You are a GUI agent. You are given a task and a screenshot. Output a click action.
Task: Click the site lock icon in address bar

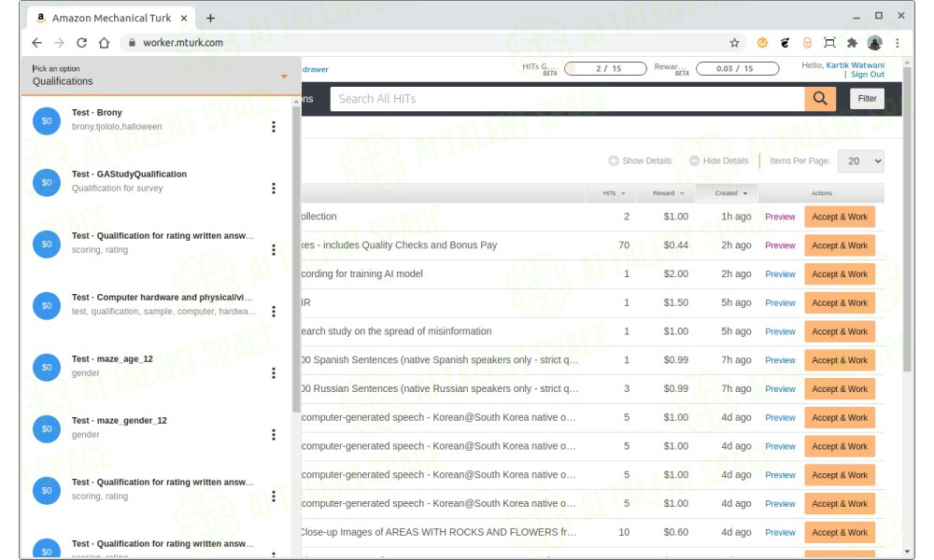coord(133,43)
